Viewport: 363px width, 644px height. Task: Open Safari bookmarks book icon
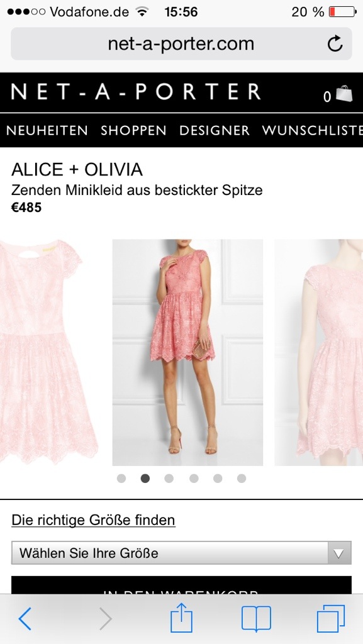(256, 619)
